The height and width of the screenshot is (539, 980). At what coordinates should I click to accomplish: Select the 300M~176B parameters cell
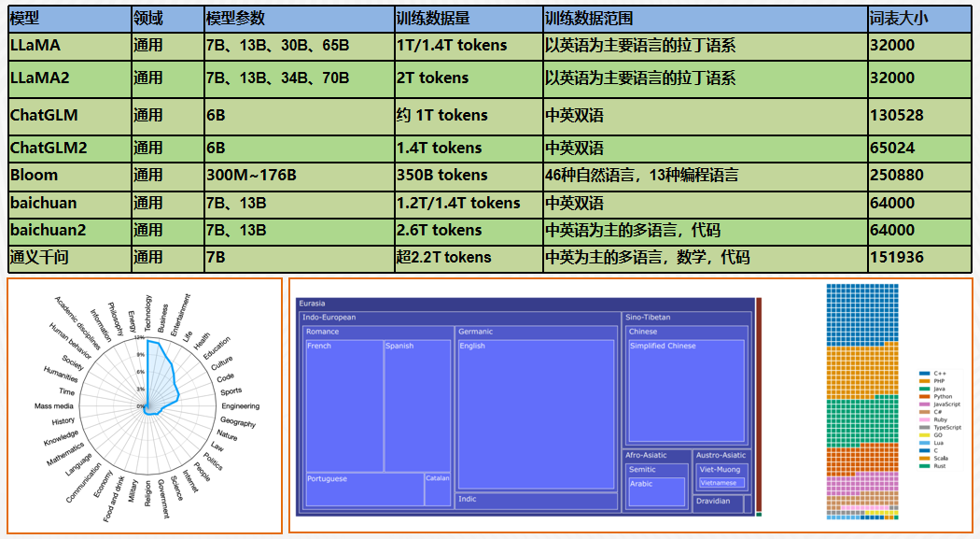[x=300, y=176]
